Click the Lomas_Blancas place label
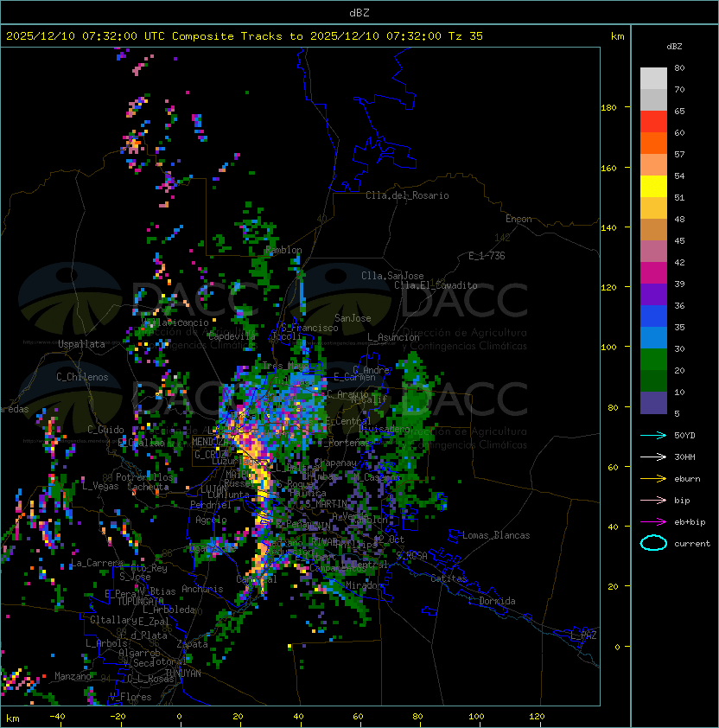The image size is (719, 728). click(496, 535)
